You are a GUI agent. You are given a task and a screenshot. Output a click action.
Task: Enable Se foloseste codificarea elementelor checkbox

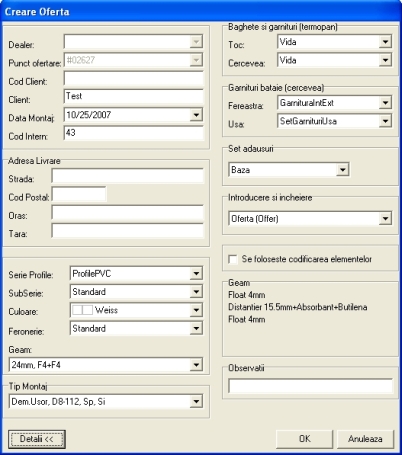coord(233,259)
